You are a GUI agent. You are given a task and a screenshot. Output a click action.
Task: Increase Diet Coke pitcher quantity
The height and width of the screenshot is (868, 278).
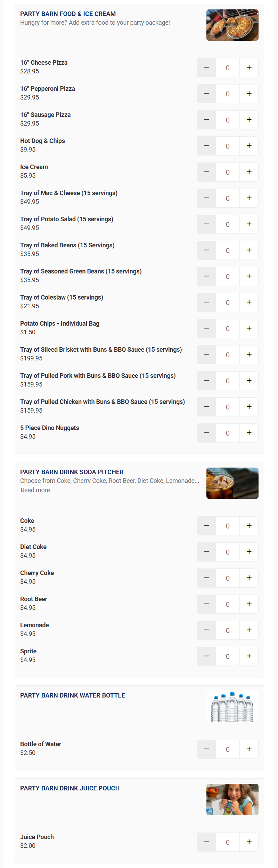click(249, 552)
